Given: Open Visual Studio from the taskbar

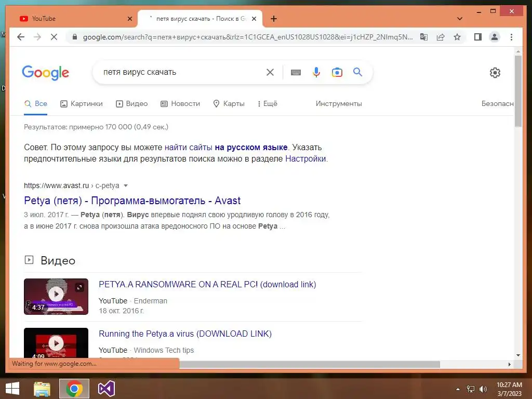Looking at the screenshot, I should (x=106, y=389).
